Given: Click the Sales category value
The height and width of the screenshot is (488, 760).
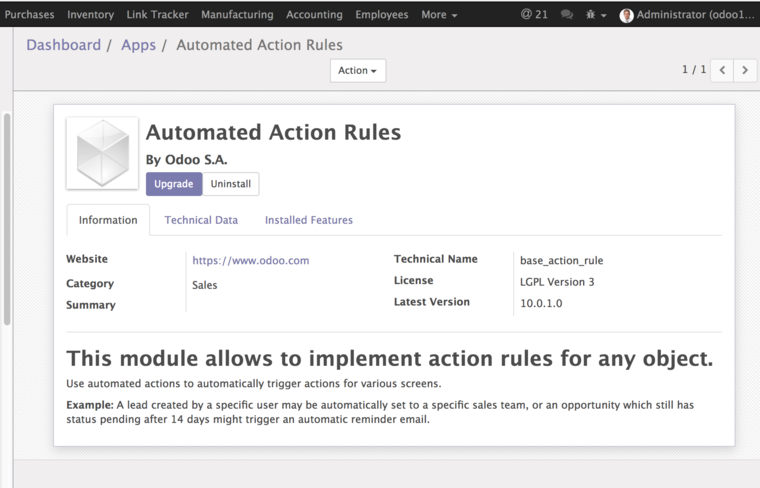Looking at the screenshot, I should pyautogui.click(x=205, y=285).
